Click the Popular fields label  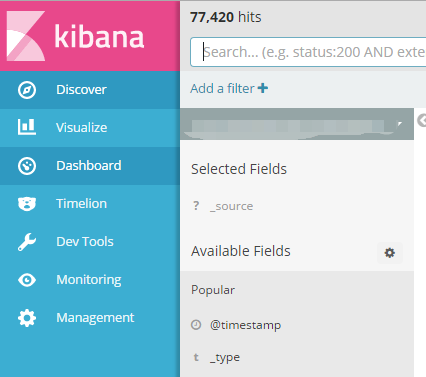(213, 290)
